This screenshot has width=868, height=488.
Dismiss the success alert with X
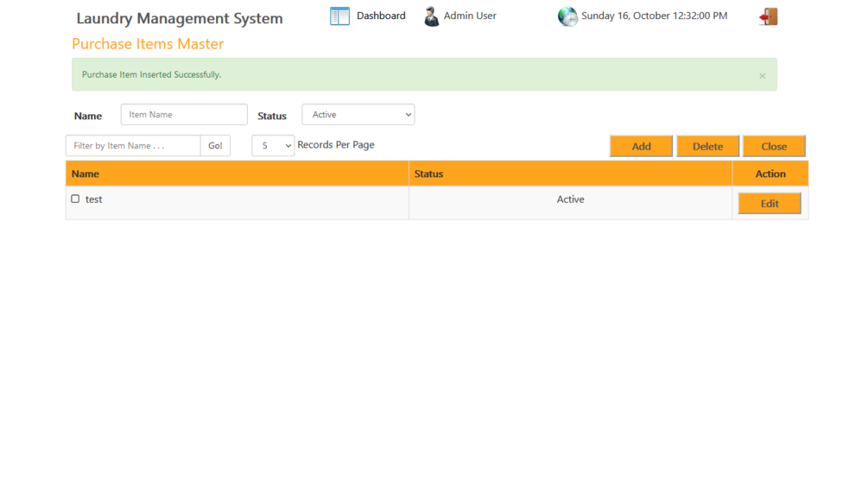(x=763, y=76)
